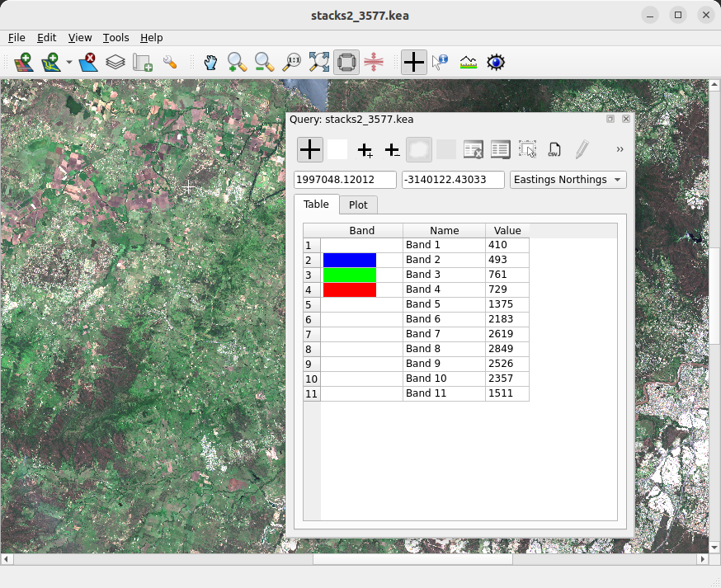Click the Value column header
Viewport: 721px width, 588px height.
tap(507, 231)
